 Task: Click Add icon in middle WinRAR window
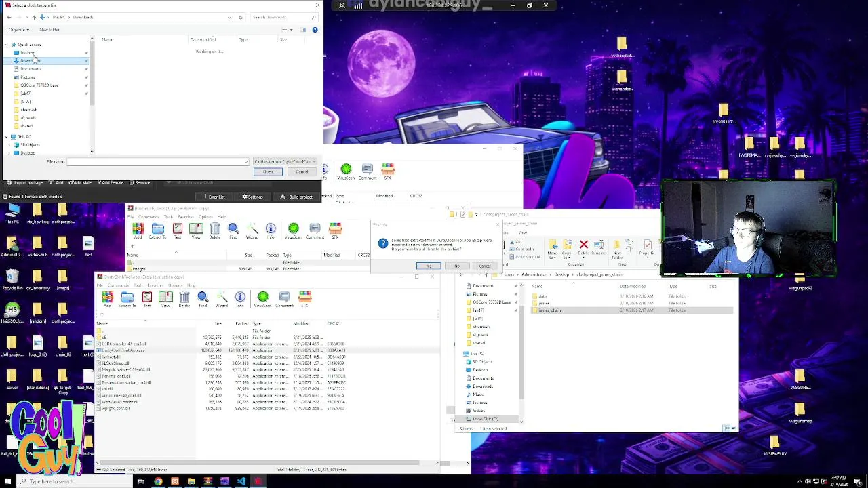point(138,230)
